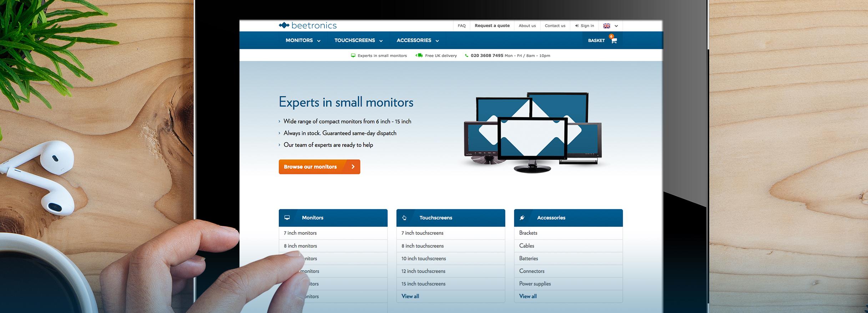Open the FAQ page
Viewport: 868px width, 313px height.
462,26
